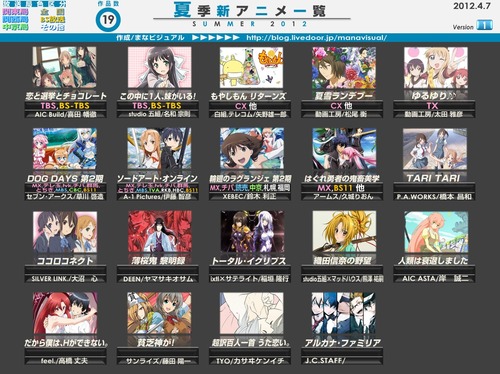
Task: Click the ソードアート・オンライン title text
Action: [157, 178]
